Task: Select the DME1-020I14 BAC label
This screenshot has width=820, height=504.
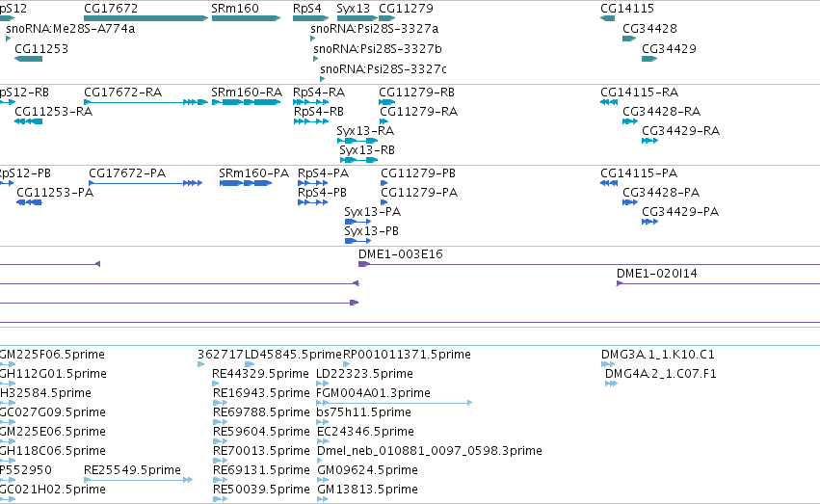Action: (x=657, y=274)
